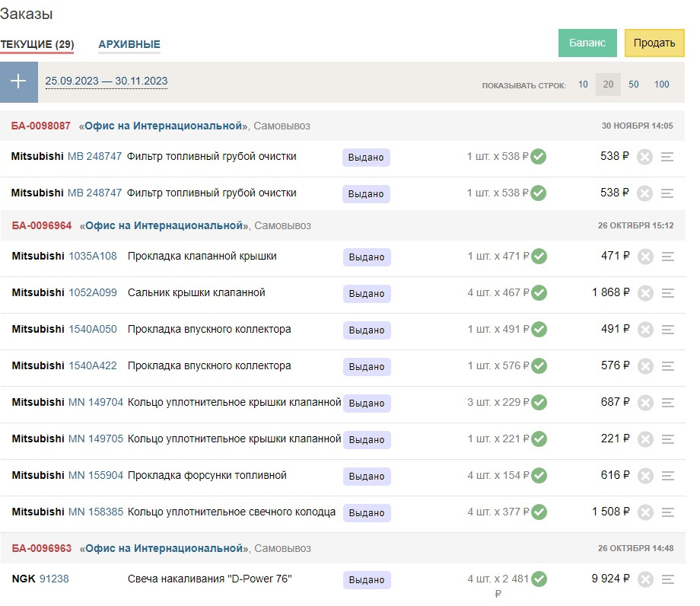The image size is (700, 606).
Task: Click the green Баланс button
Action: point(587,43)
